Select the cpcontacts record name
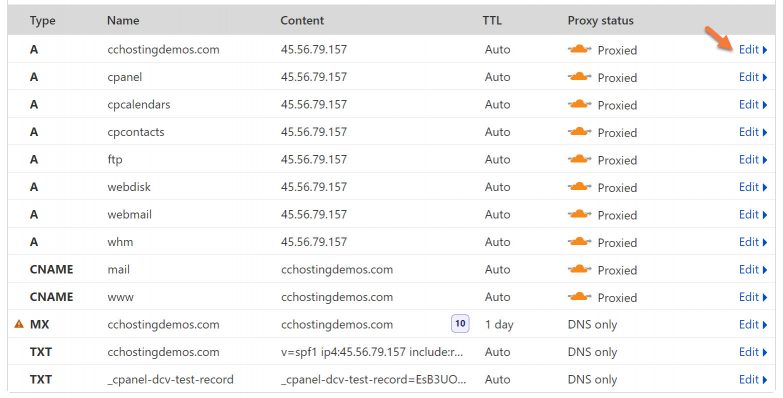This screenshot has height=398, width=783. pyautogui.click(x=136, y=132)
